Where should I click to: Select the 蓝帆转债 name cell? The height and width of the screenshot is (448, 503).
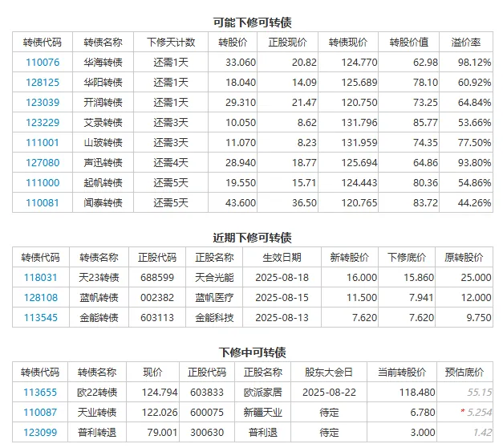(99, 298)
